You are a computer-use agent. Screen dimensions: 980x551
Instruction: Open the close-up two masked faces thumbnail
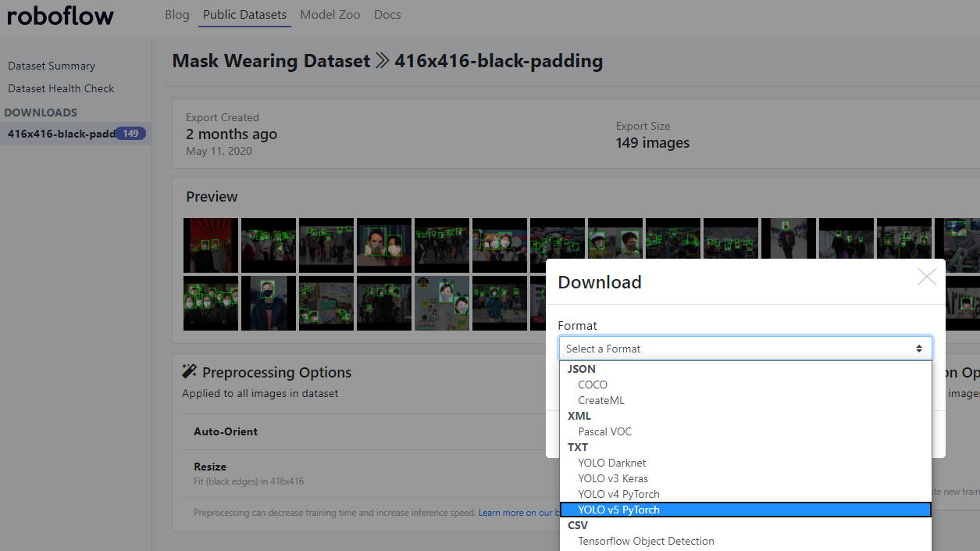click(x=384, y=245)
